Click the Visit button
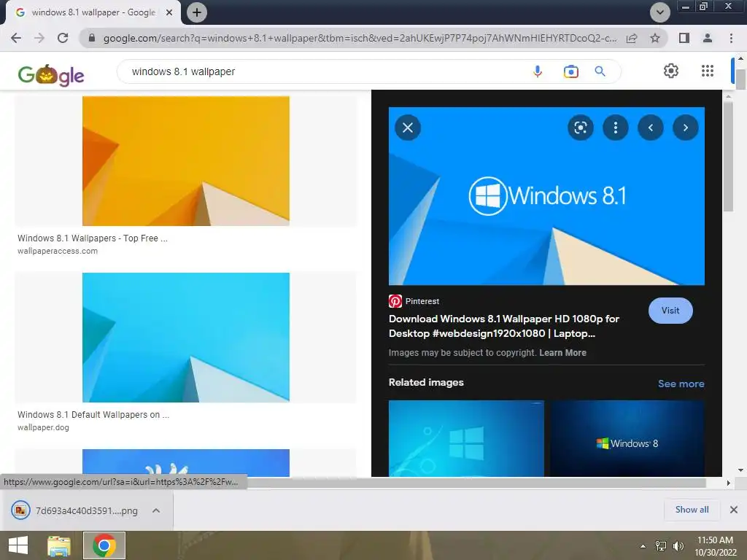 (670, 311)
